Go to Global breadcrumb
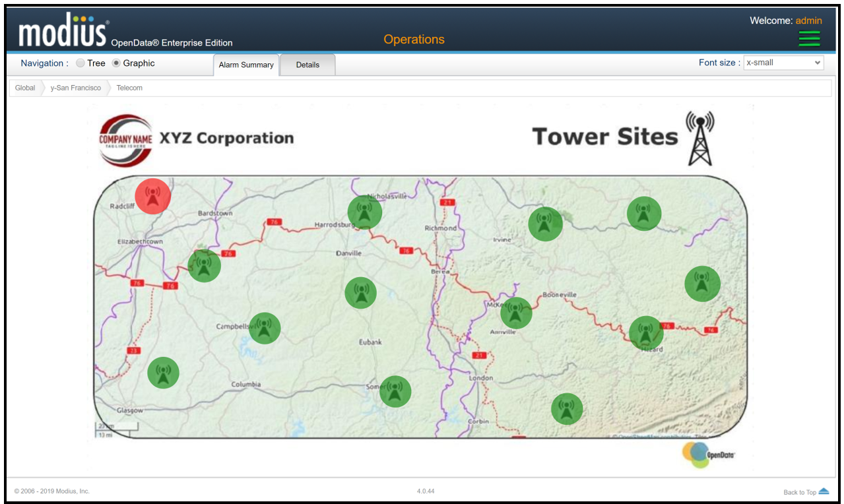844x504 pixels. pos(25,88)
